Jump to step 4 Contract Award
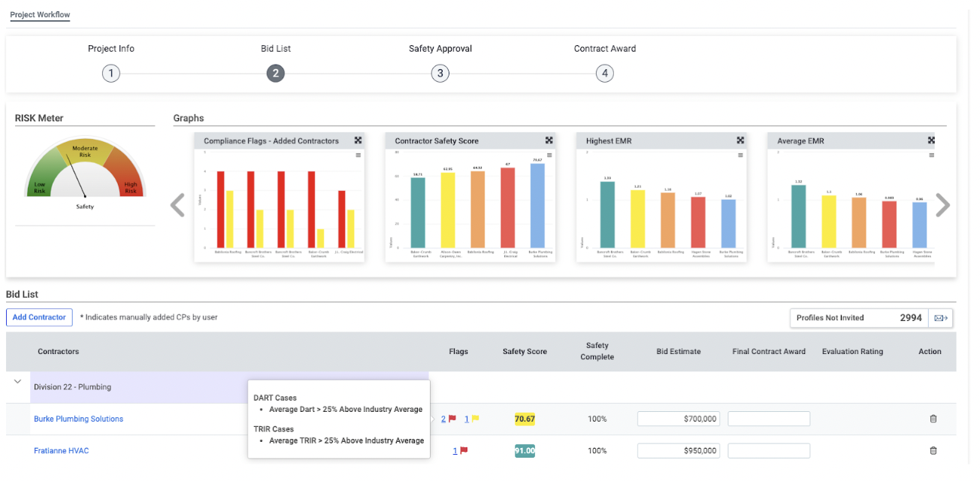The height and width of the screenshot is (481, 980). point(604,74)
